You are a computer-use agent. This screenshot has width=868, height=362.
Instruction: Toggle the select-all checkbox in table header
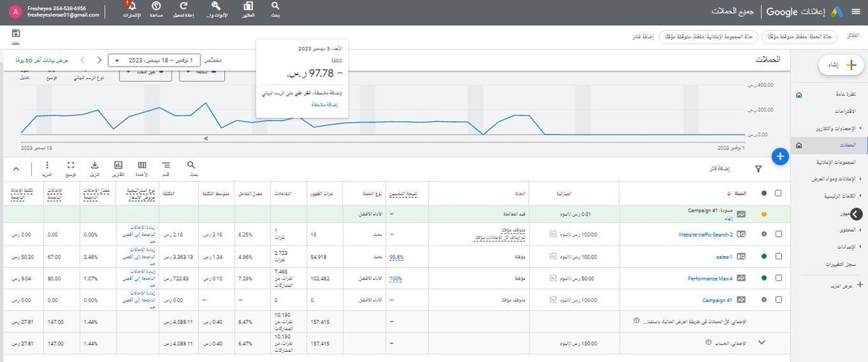pyautogui.click(x=778, y=193)
